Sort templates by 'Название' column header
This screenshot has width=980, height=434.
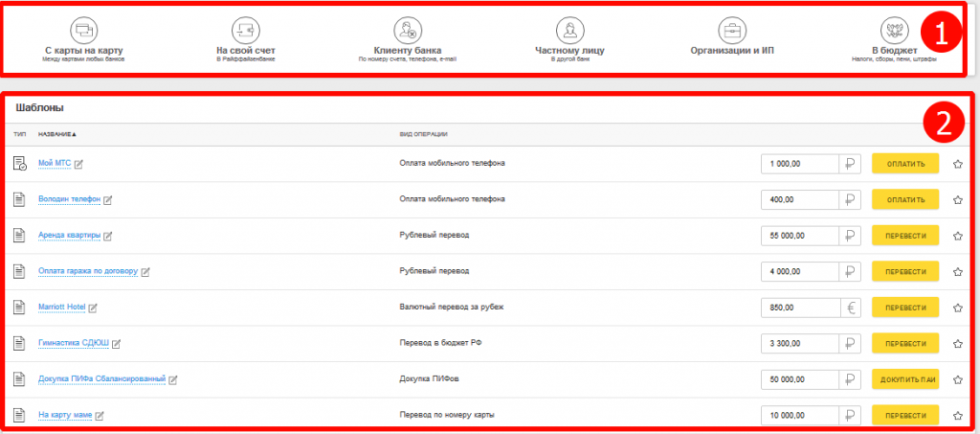coord(57,134)
